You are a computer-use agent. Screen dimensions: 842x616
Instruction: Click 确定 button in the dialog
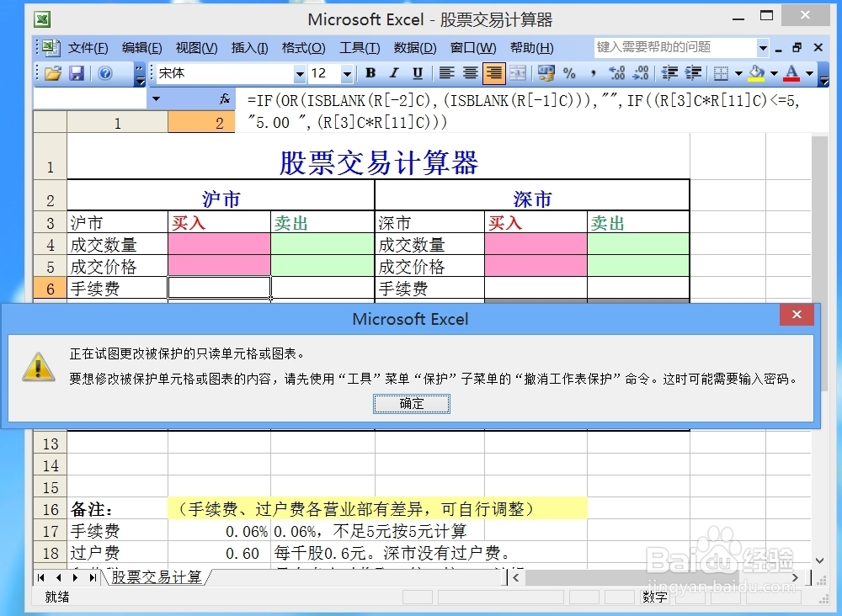click(412, 403)
